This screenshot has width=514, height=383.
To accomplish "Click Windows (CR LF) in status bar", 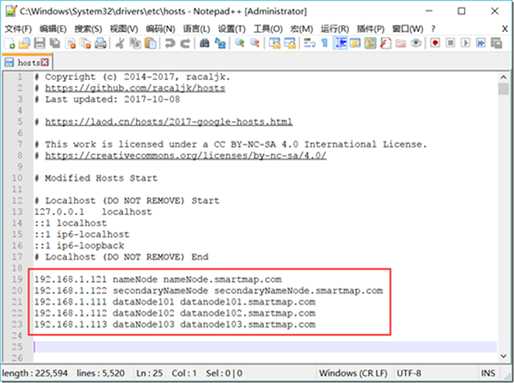I will click(x=353, y=373).
